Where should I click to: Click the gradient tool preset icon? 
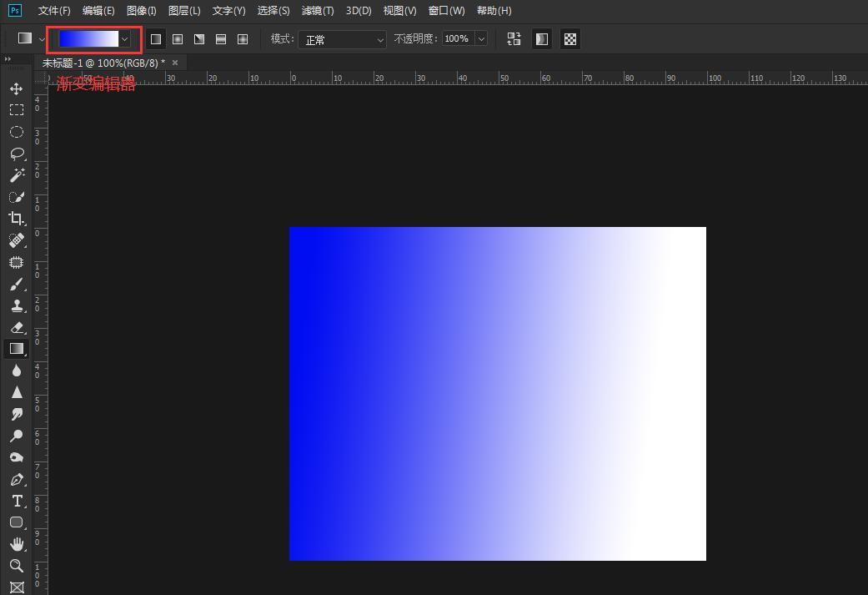pyautogui.click(x=25, y=38)
